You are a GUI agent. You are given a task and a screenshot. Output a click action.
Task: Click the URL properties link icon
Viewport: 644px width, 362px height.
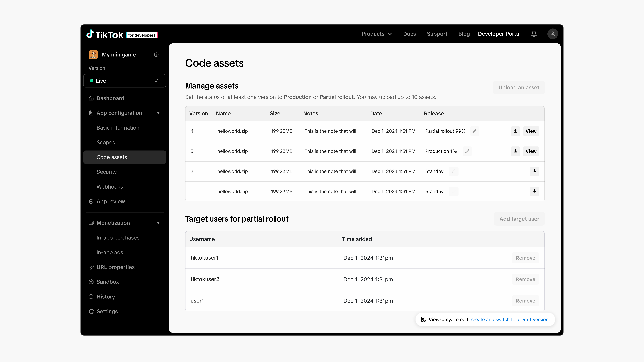click(x=91, y=267)
